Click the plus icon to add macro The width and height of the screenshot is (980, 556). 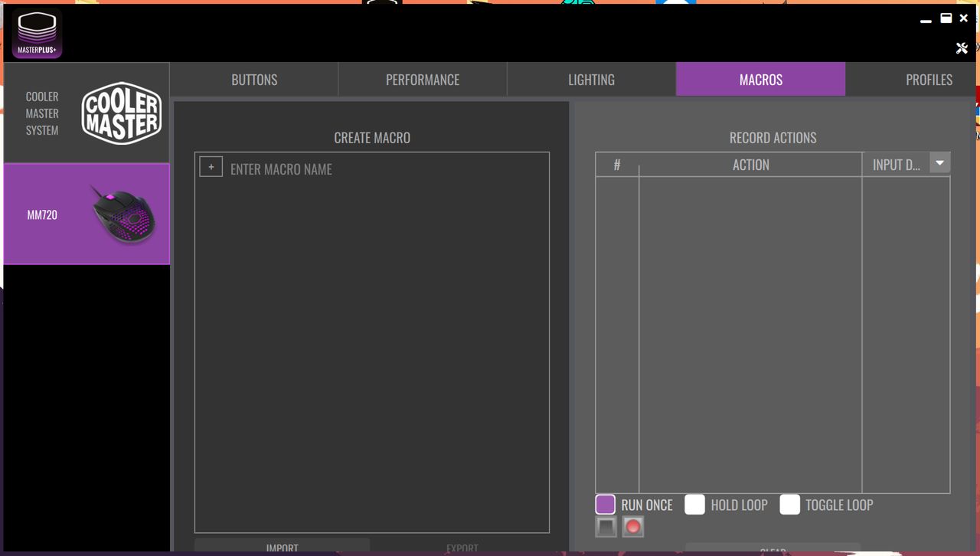tap(211, 167)
